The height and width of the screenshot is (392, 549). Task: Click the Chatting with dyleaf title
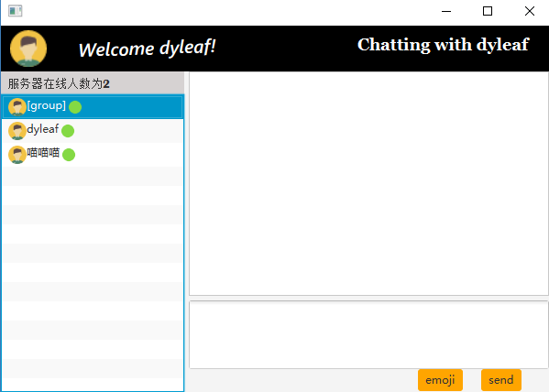tap(443, 45)
